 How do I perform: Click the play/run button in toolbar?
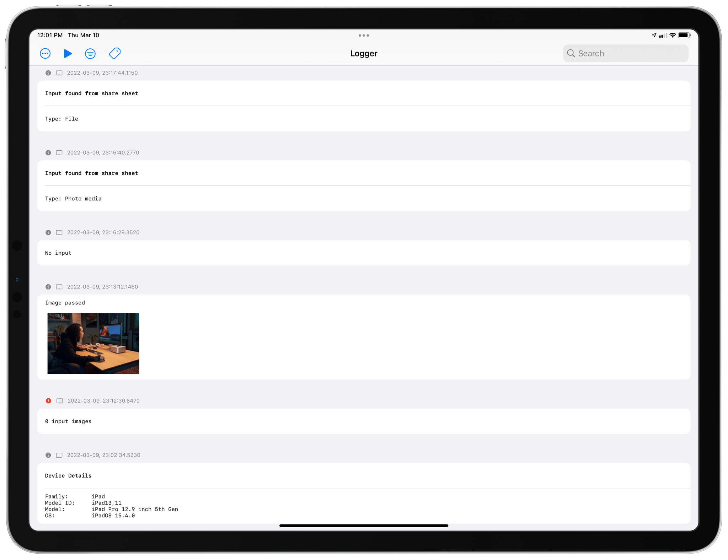(x=68, y=54)
